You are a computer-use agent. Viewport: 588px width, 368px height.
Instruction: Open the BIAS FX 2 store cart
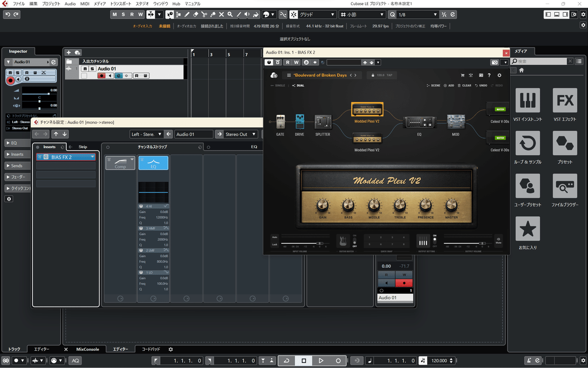tap(462, 75)
